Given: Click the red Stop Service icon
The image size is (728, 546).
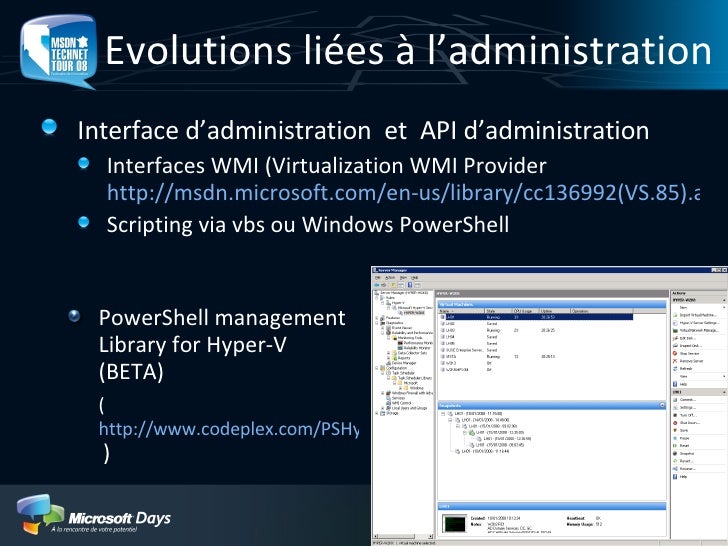Looking at the screenshot, I should click(x=675, y=353).
